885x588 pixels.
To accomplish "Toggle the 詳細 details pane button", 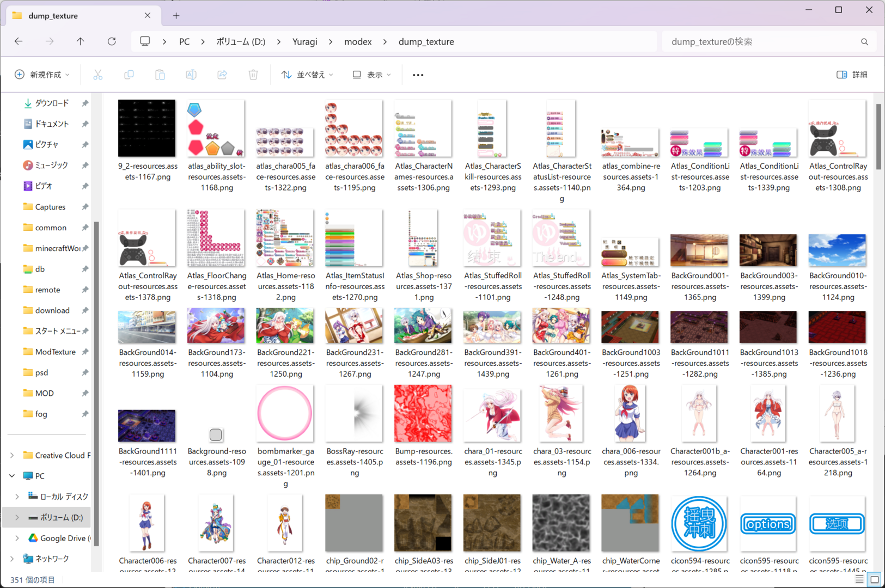I will click(852, 75).
